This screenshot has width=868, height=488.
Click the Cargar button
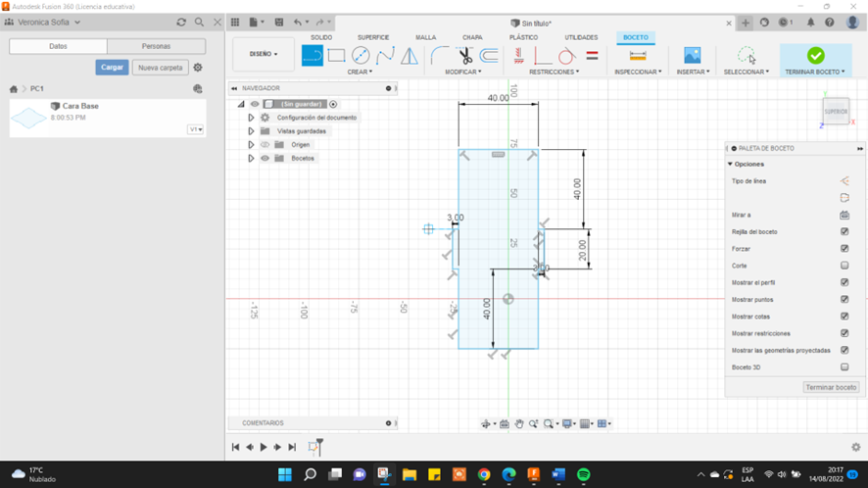point(112,67)
